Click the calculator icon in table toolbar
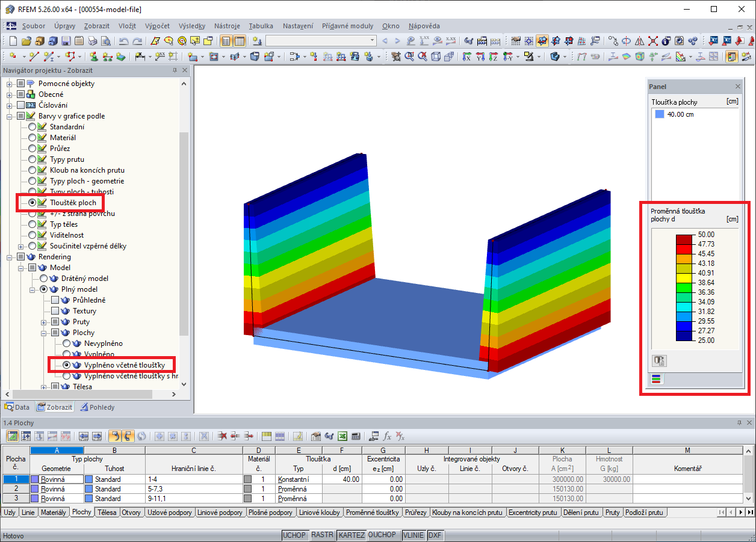The height and width of the screenshot is (542, 756). [x=355, y=436]
